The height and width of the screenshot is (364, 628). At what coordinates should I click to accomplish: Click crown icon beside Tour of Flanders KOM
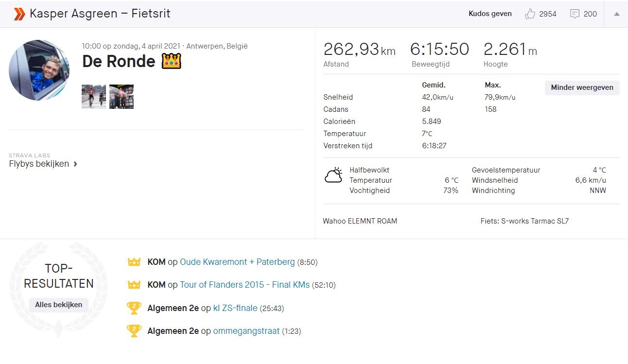[134, 285]
